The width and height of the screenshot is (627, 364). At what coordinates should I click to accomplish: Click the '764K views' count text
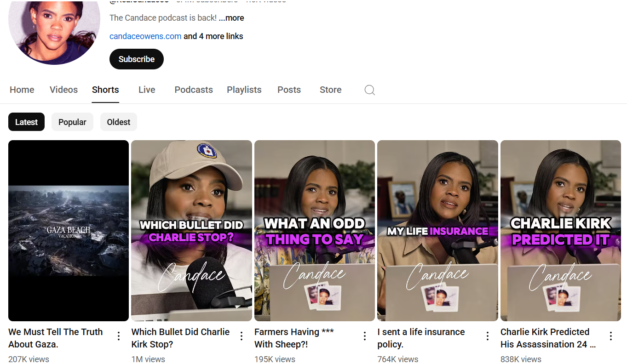click(x=398, y=359)
